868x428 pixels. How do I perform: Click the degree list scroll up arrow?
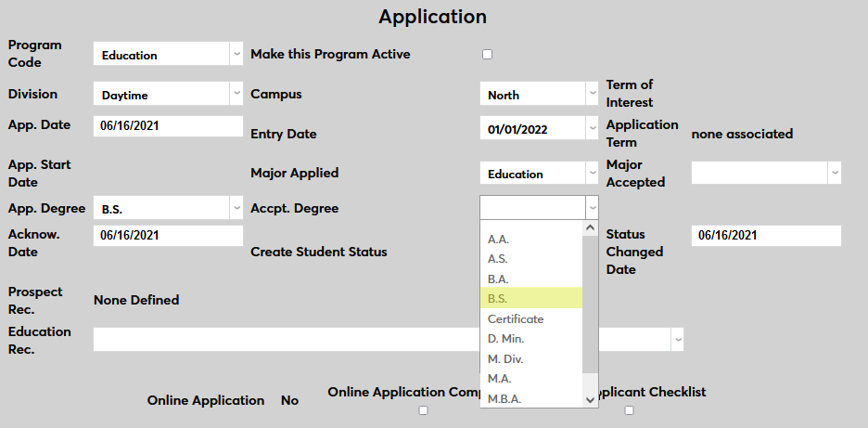click(590, 227)
